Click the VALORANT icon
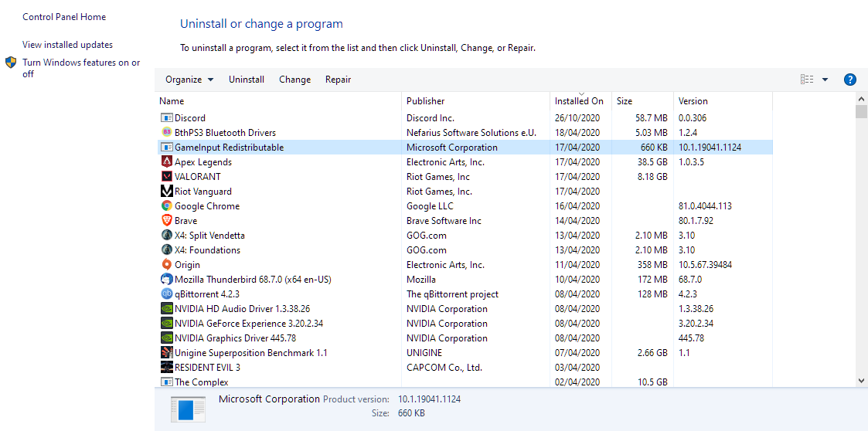868x431 pixels. [x=167, y=177]
